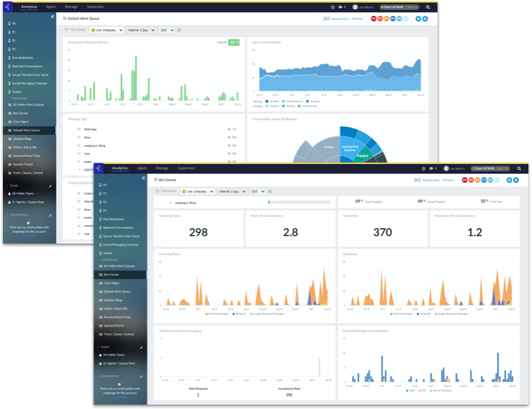Open Sr. Agents / Queue View team

pos(121,362)
